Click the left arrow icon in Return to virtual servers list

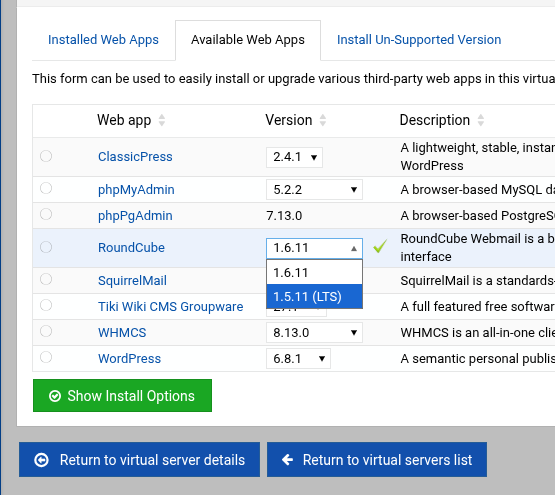point(287,460)
